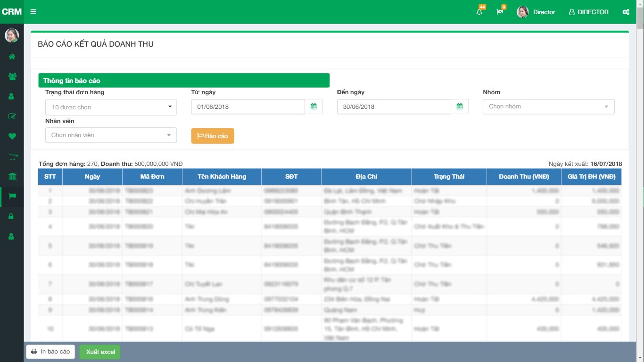644x362 pixels.
Task: Open the sidebar lock icon
Action: (12, 217)
